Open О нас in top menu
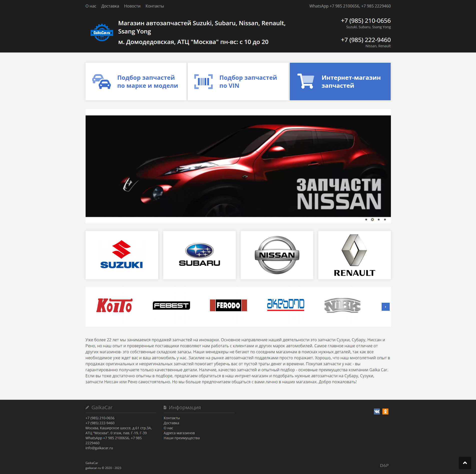This screenshot has height=474, width=476. (x=91, y=6)
